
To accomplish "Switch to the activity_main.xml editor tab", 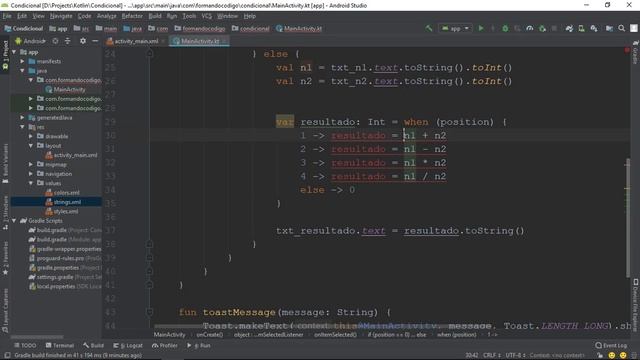I will pos(136,41).
